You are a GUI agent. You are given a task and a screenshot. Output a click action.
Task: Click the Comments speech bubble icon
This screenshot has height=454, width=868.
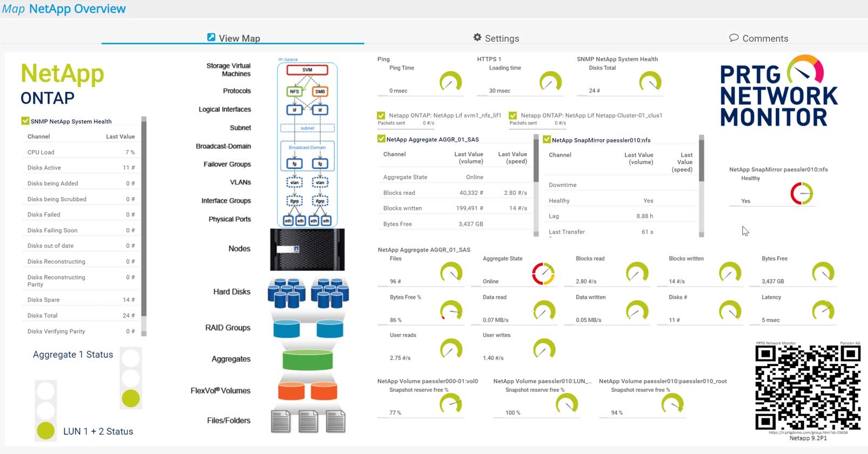(x=734, y=37)
